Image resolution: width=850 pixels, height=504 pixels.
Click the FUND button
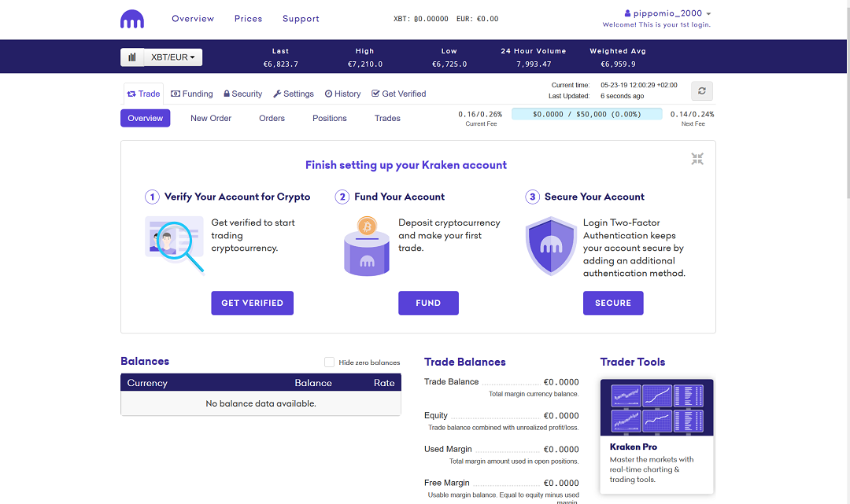tap(428, 304)
